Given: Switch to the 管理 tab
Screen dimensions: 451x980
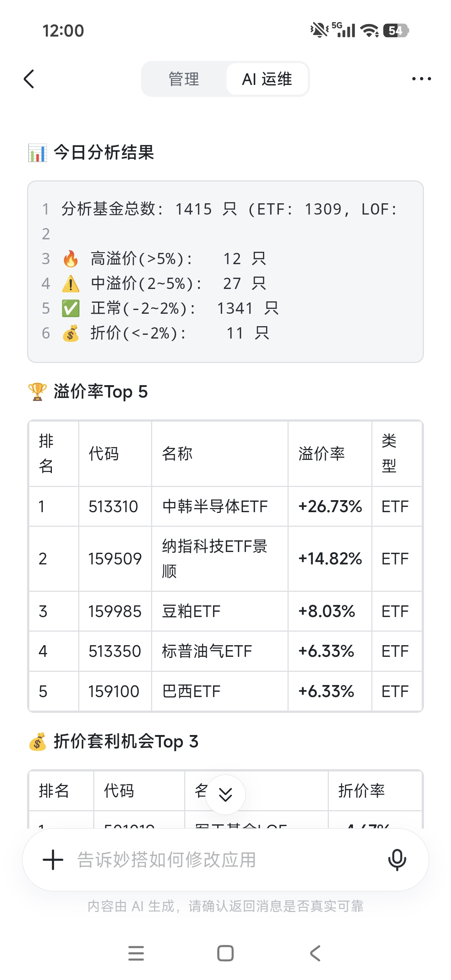Looking at the screenshot, I should pyautogui.click(x=184, y=79).
